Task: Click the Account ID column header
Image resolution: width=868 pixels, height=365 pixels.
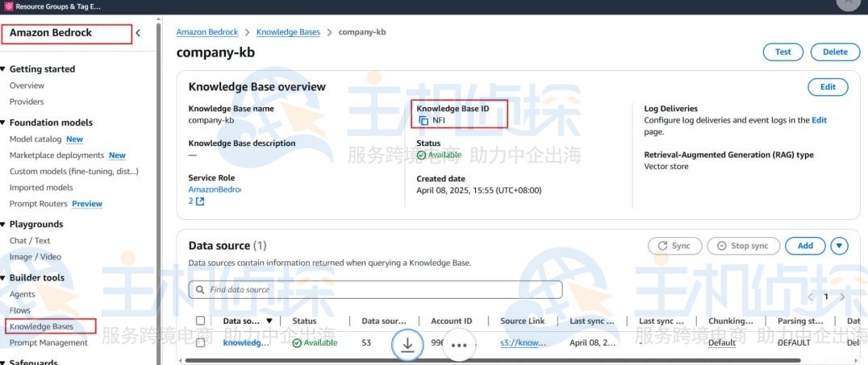Action: click(452, 321)
